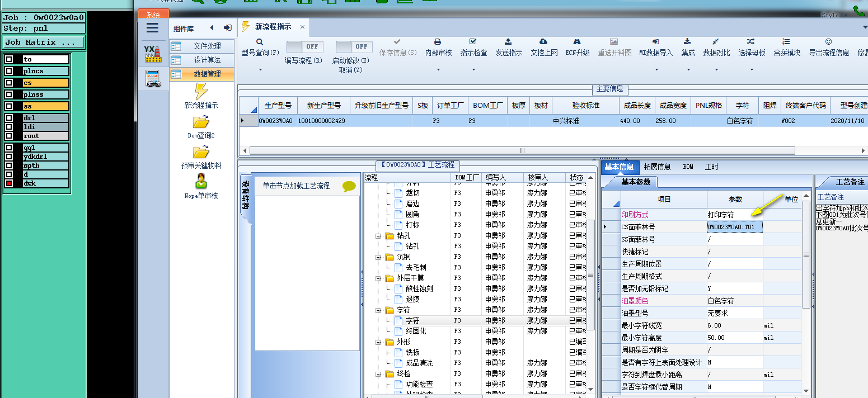Click the 最小字符线宽 value 6.00
Screen dimensions: 868x398
coord(734,325)
